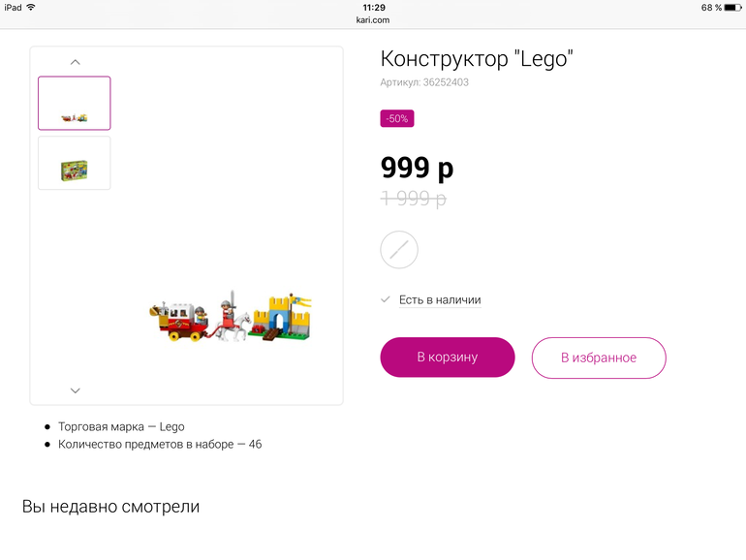This screenshot has width=746, height=560.
Task: Click the "Вы недавно смотрели" heading
Action: coord(110,506)
